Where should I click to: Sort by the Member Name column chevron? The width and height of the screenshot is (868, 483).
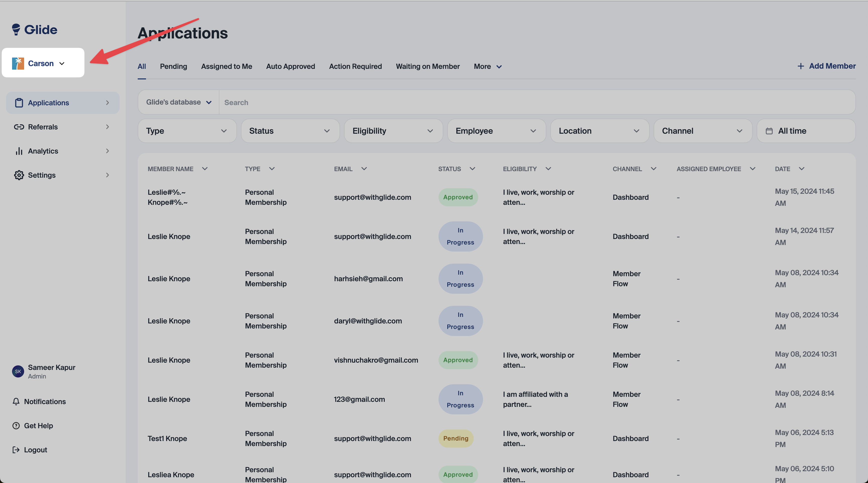pos(205,169)
